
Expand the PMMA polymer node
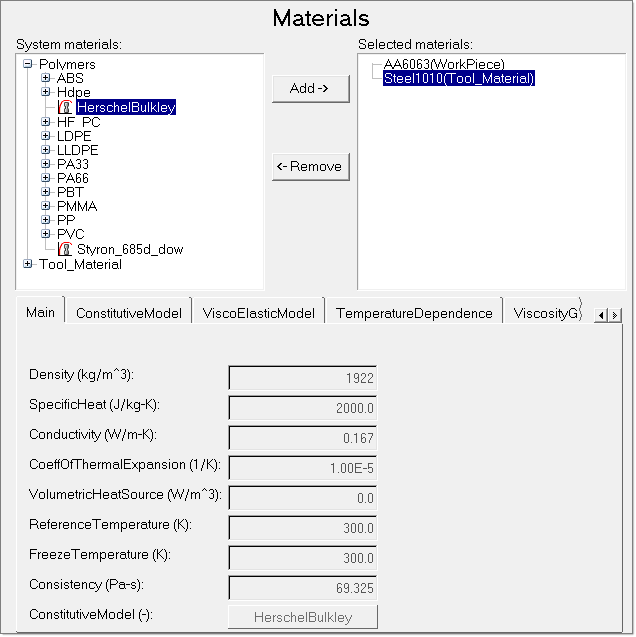(x=45, y=206)
